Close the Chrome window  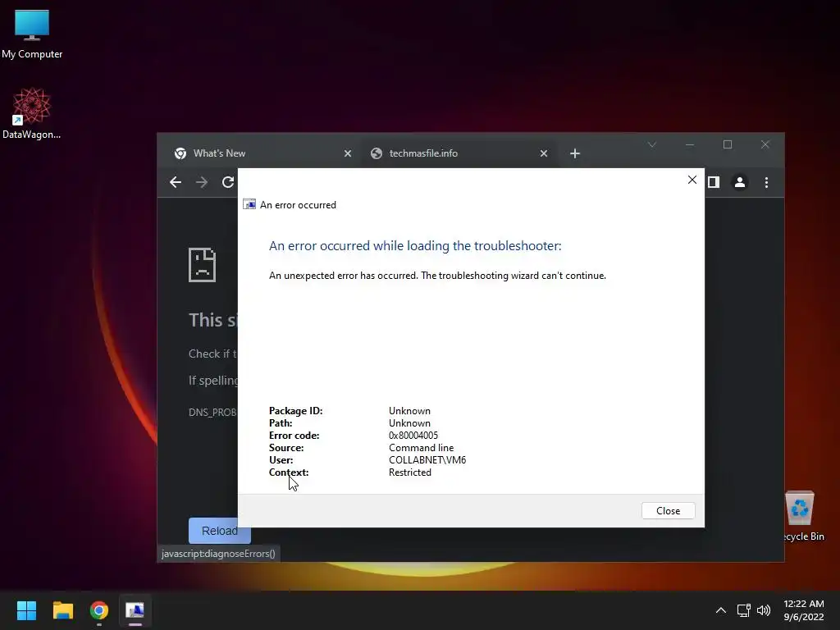765,144
